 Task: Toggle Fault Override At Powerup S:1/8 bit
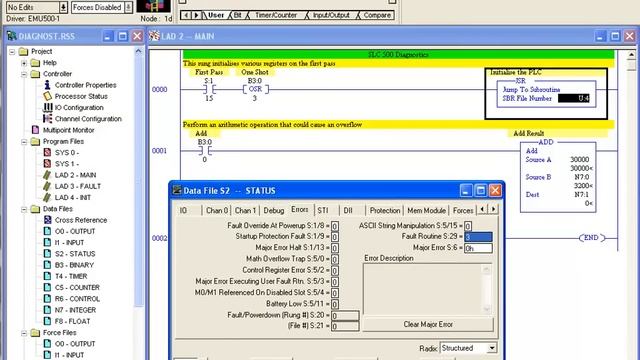pyautogui.click(x=335, y=226)
